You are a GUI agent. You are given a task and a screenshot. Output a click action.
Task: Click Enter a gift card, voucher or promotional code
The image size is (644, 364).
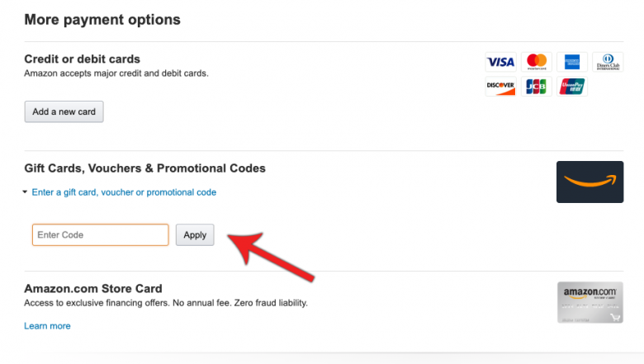tap(124, 192)
